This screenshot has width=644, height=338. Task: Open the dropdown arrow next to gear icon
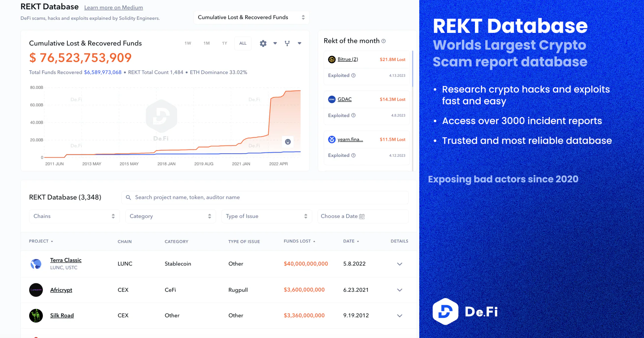275,43
